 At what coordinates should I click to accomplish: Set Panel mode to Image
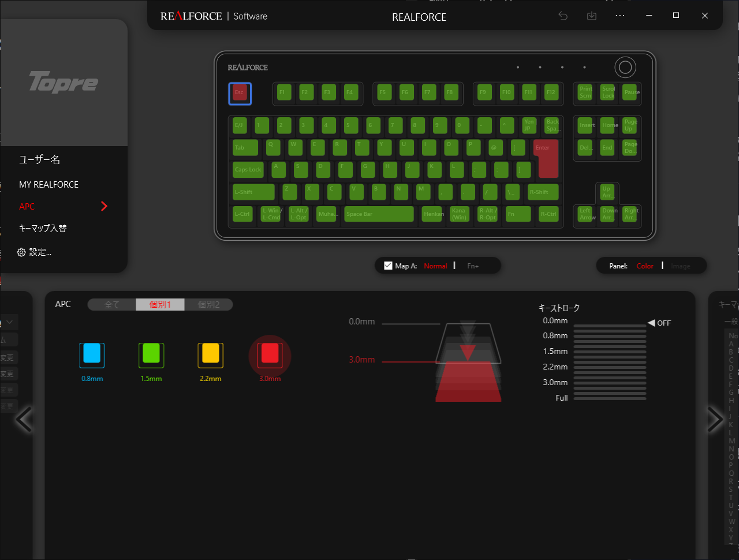[x=680, y=266]
